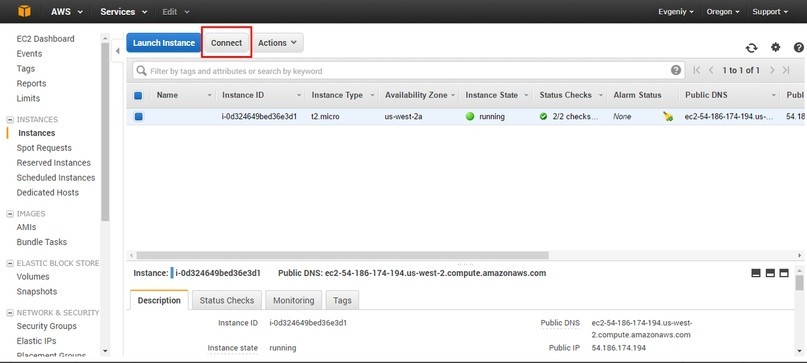The image size is (807, 363).
Task: Click the AWS cube logo icon
Action: point(24,11)
